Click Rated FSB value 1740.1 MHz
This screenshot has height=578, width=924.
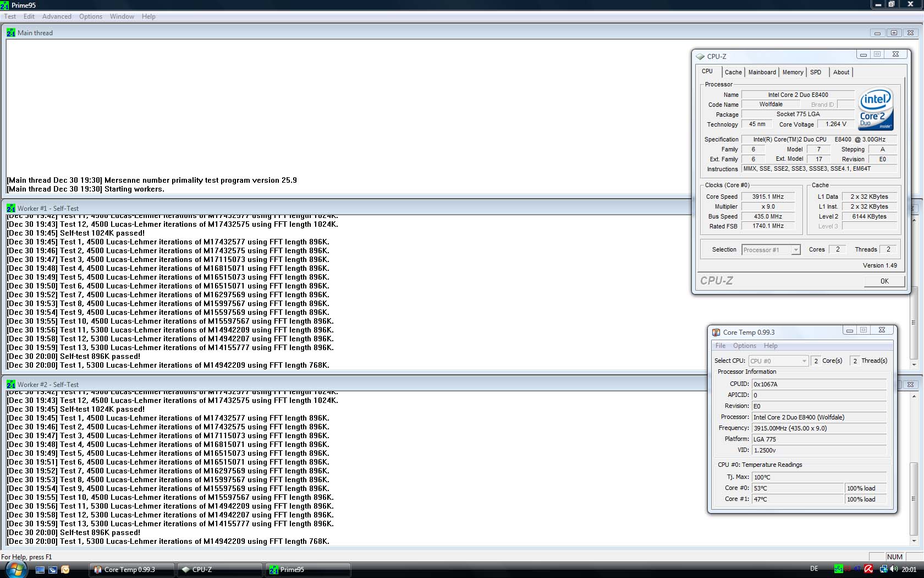768,226
